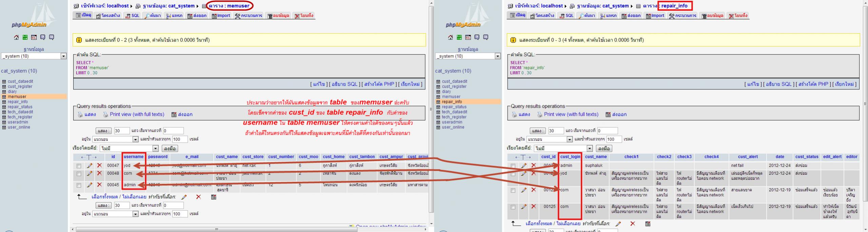Delete memuser row 00048 with red X

[x=99, y=173]
